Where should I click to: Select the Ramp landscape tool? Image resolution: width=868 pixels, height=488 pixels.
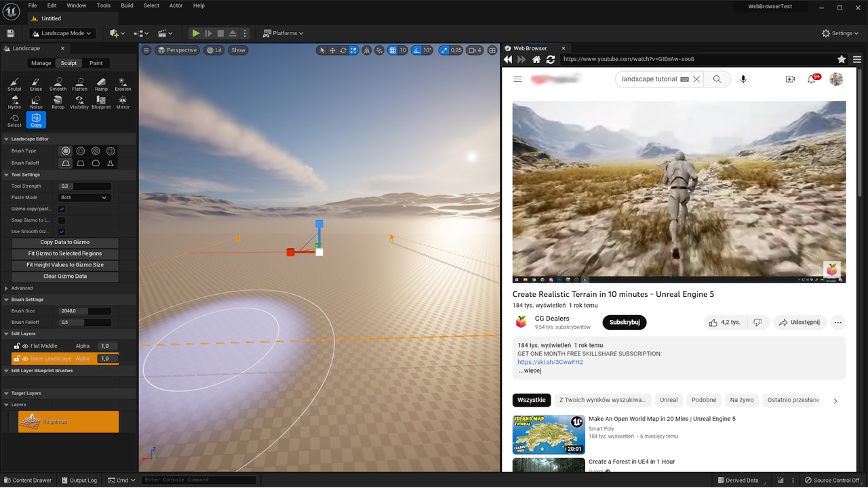point(101,84)
